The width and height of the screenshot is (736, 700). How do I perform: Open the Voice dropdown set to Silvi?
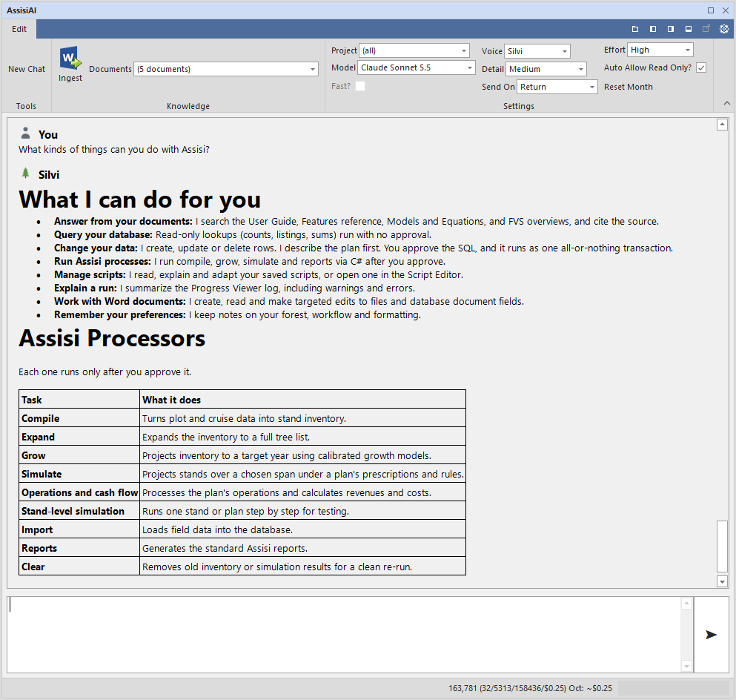tap(537, 51)
